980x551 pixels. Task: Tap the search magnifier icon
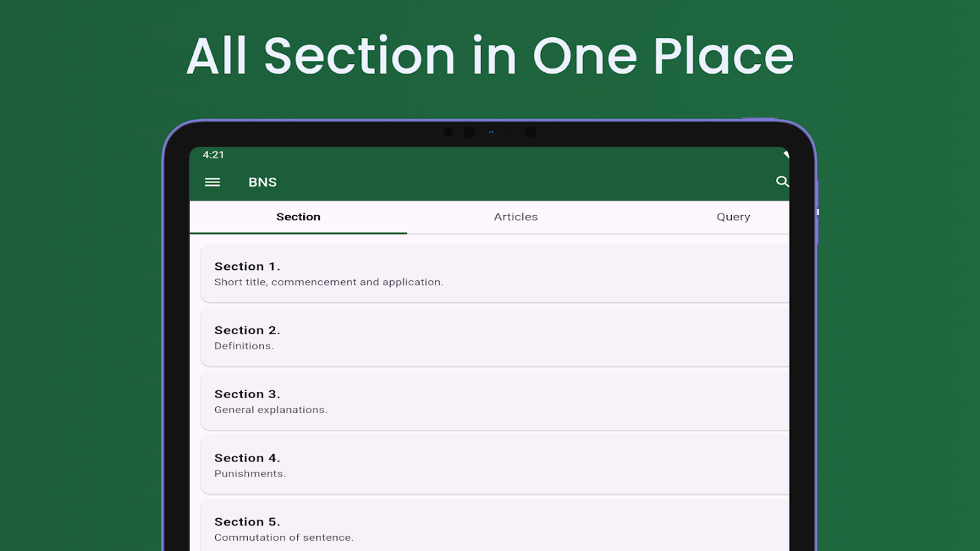(x=782, y=181)
